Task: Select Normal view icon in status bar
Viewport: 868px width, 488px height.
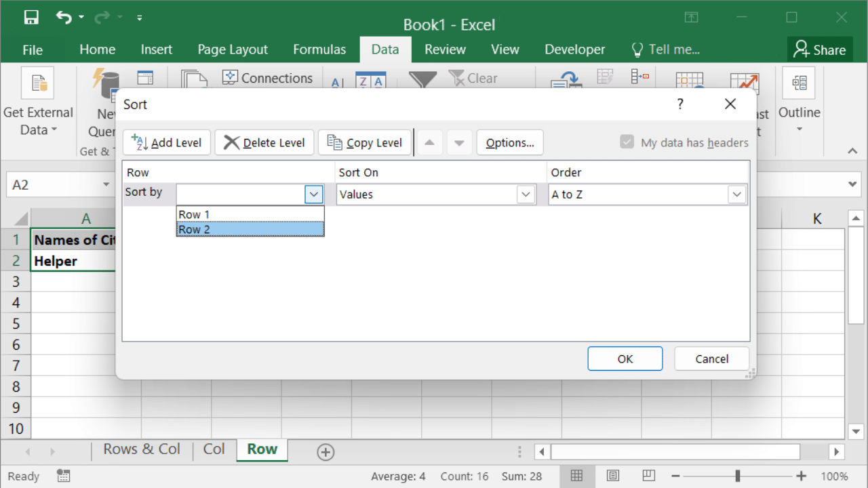Action: (576, 476)
